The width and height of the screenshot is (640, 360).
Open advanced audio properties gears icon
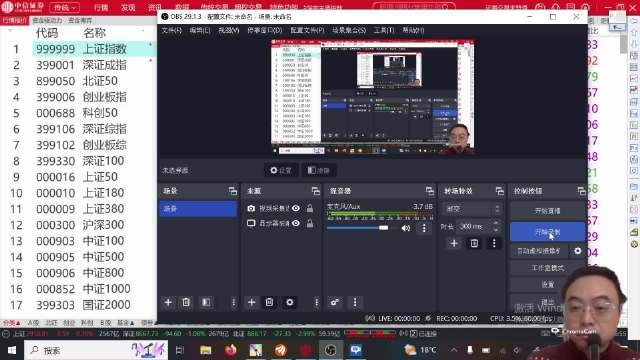pos(335,302)
